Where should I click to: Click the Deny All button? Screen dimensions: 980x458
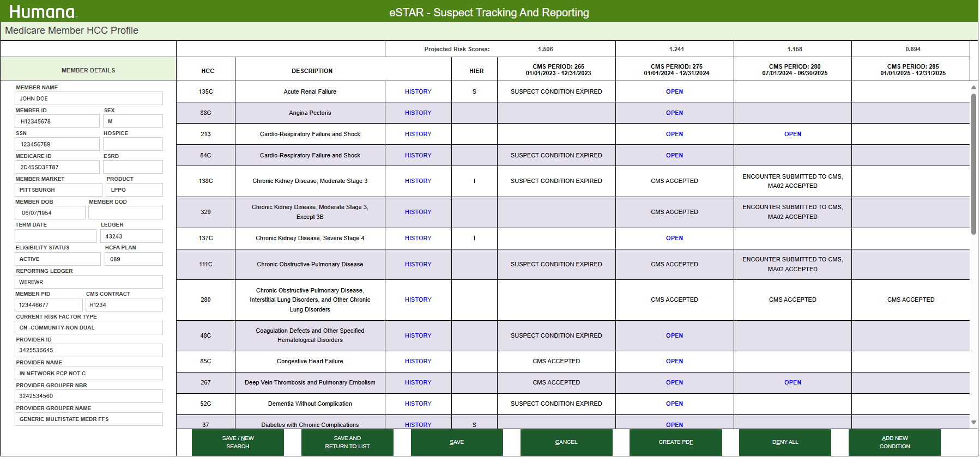785,442
